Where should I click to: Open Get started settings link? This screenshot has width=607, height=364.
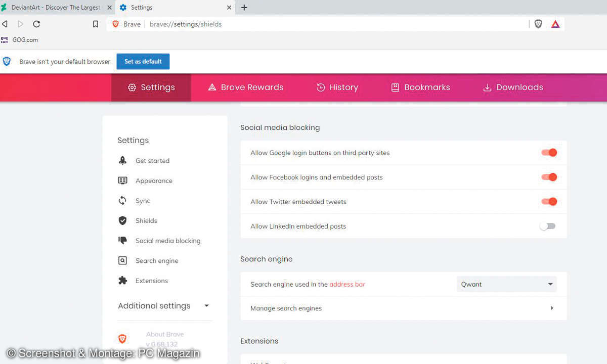click(x=152, y=161)
